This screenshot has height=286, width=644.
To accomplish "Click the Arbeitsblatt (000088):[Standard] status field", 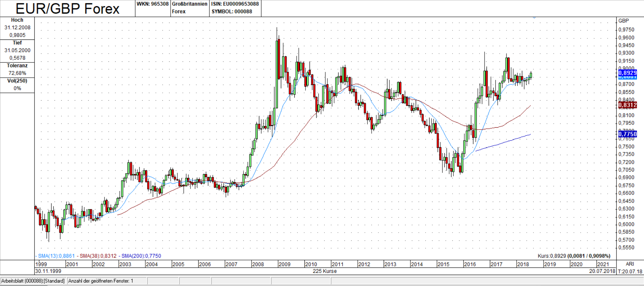I will click(x=33, y=281).
